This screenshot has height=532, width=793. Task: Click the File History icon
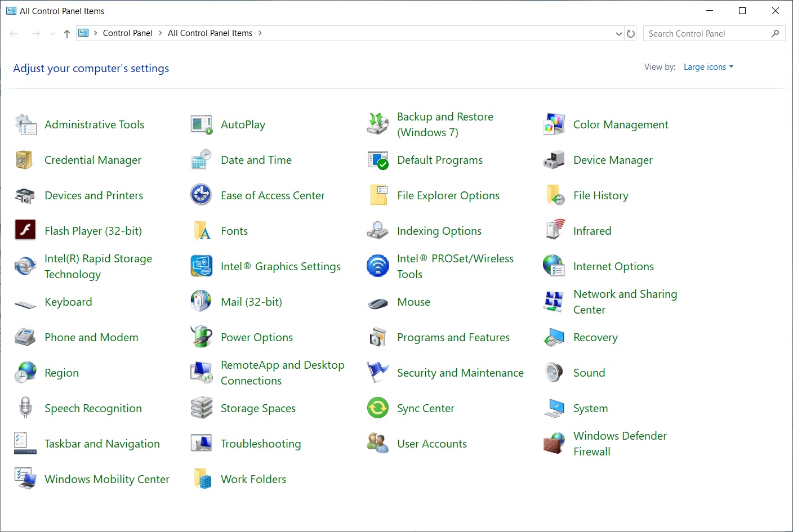[x=554, y=195]
